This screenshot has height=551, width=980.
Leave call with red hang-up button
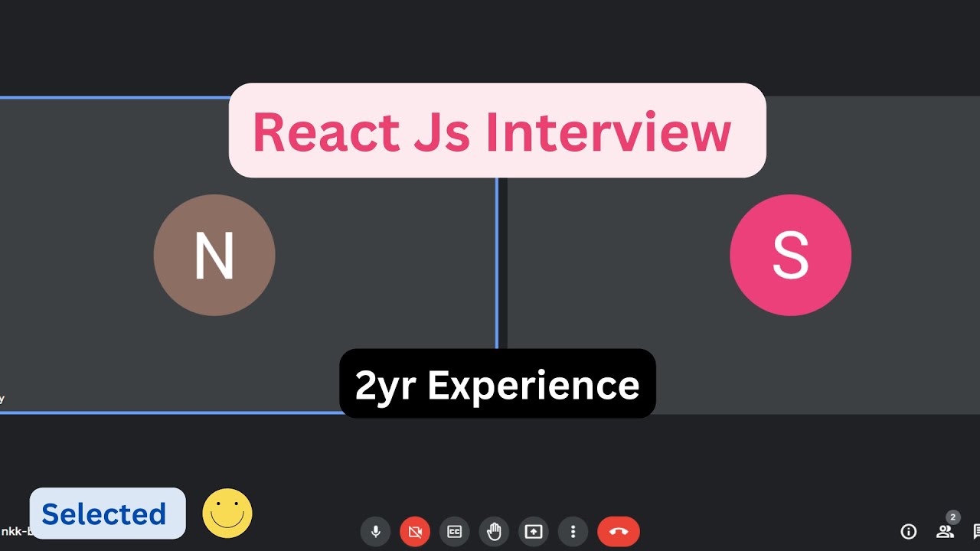pos(619,531)
